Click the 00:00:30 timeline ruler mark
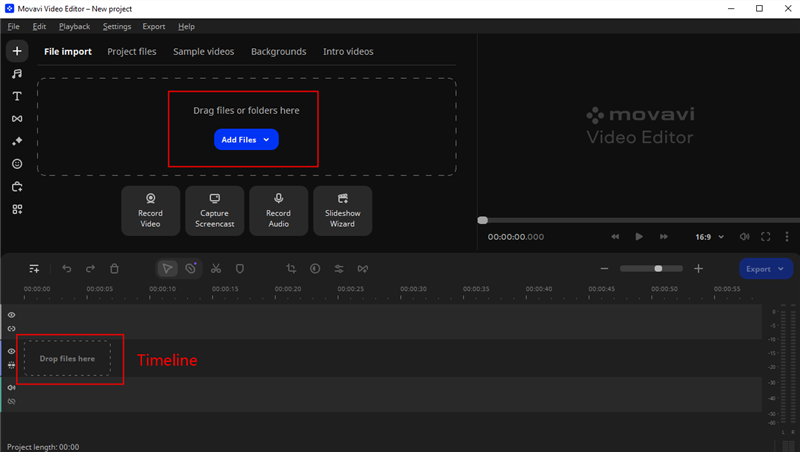Image resolution: width=800 pixels, height=452 pixels. coord(413,289)
